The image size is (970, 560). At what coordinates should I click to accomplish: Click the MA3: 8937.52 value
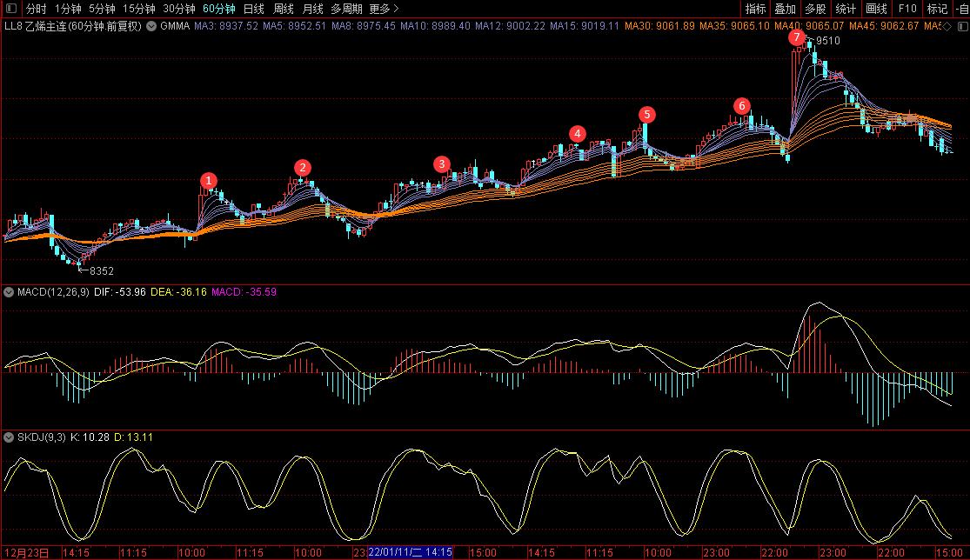pyautogui.click(x=226, y=26)
